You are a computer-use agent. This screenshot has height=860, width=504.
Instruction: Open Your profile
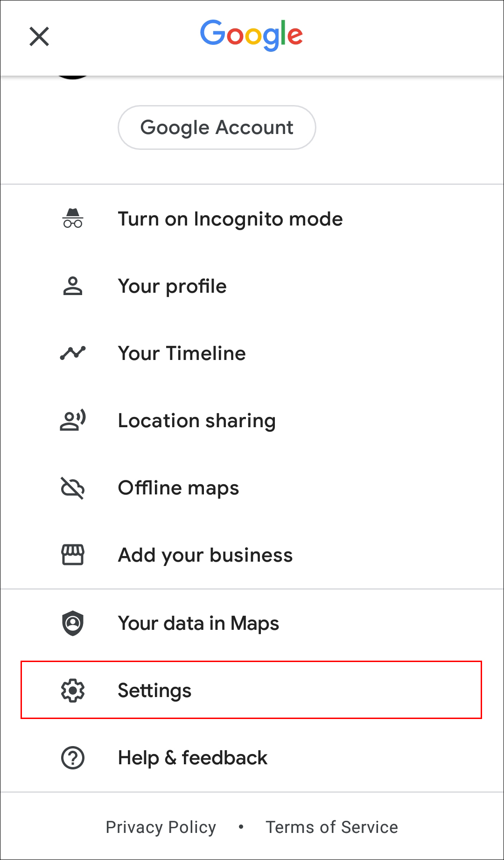172,286
